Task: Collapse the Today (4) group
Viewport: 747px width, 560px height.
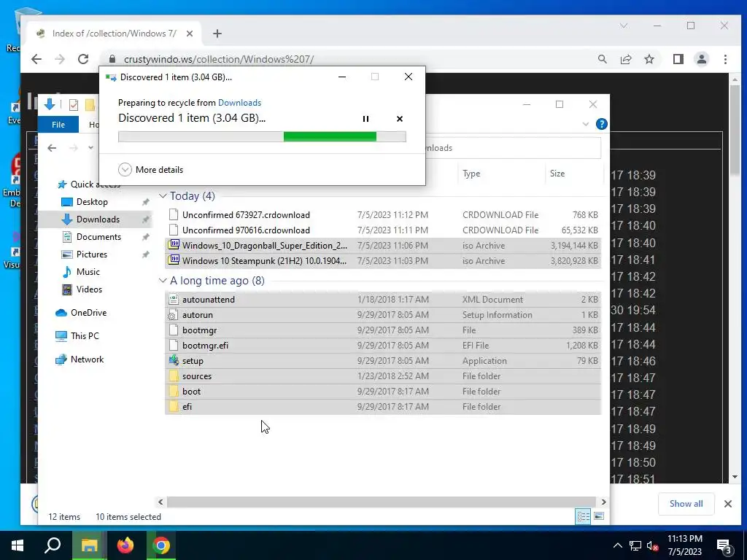Action: coord(163,196)
